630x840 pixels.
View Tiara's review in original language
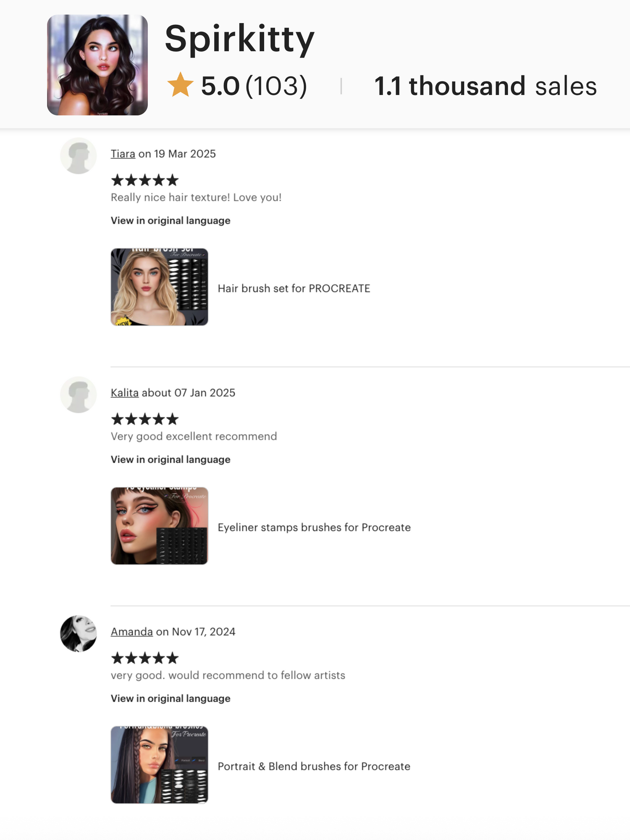pos(171,221)
